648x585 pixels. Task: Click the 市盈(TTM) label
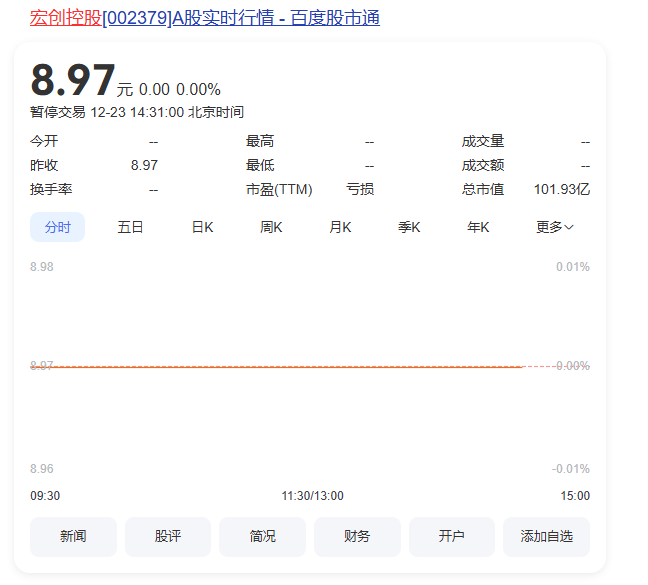tap(279, 190)
